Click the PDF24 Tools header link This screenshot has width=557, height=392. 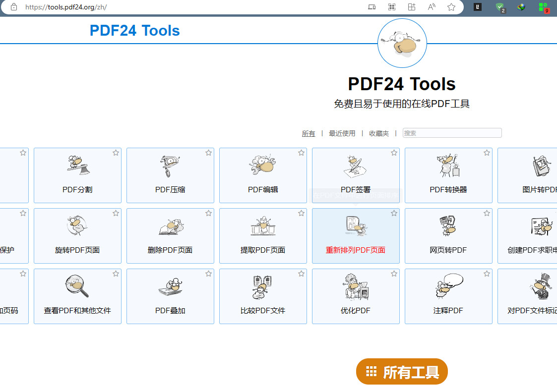click(134, 31)
